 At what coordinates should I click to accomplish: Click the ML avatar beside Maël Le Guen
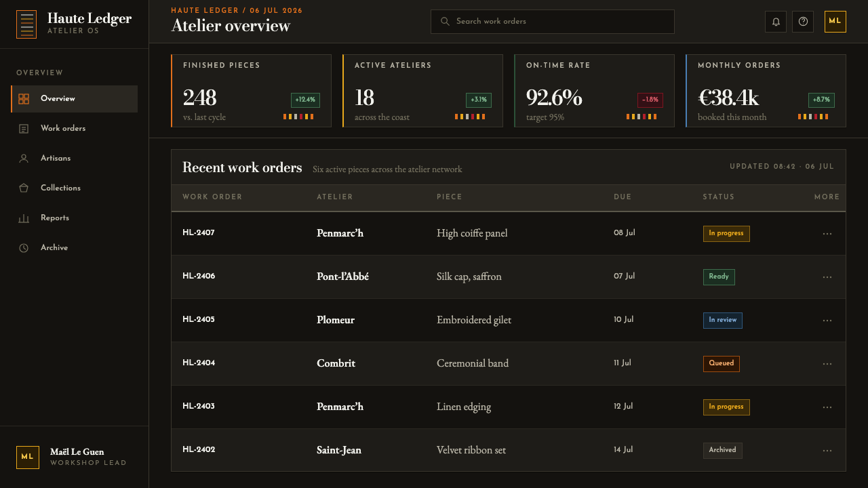(28, 457)
